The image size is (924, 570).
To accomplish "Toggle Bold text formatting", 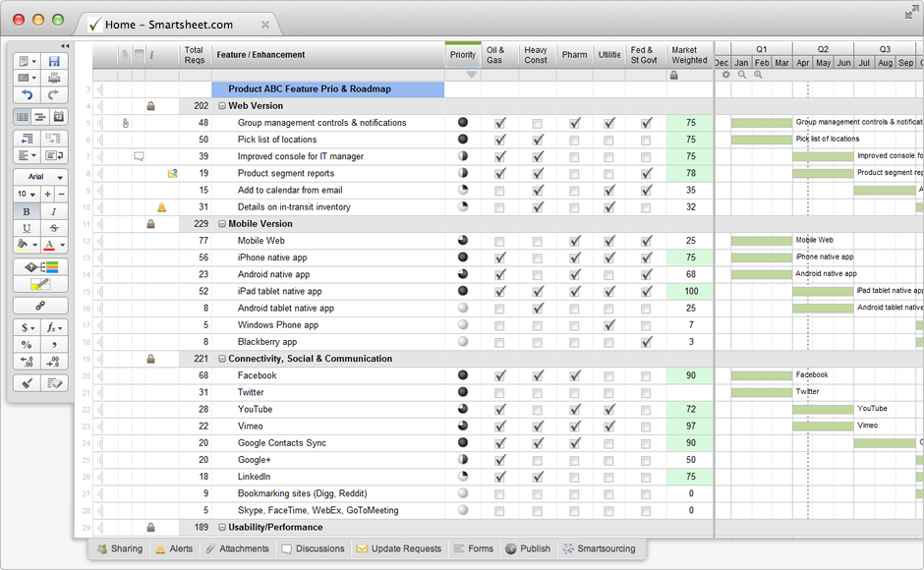I will point(27,211).
